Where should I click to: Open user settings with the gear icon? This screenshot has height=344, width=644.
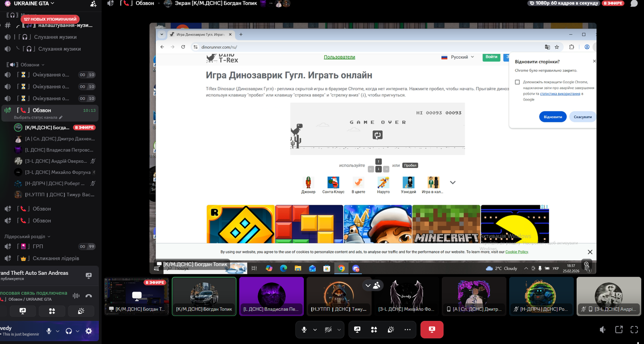click(89, 331)
